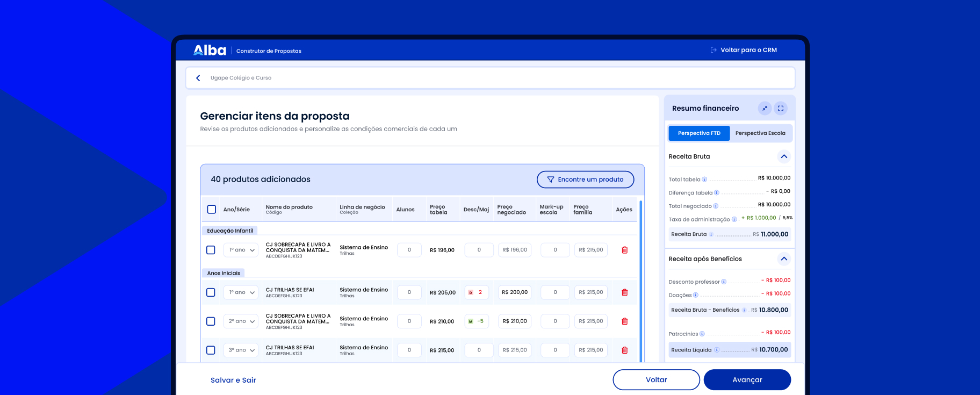Click the info icon beside Taxa de administração
980x395 pixels.
pyautogui.click(x=734, y=219)
